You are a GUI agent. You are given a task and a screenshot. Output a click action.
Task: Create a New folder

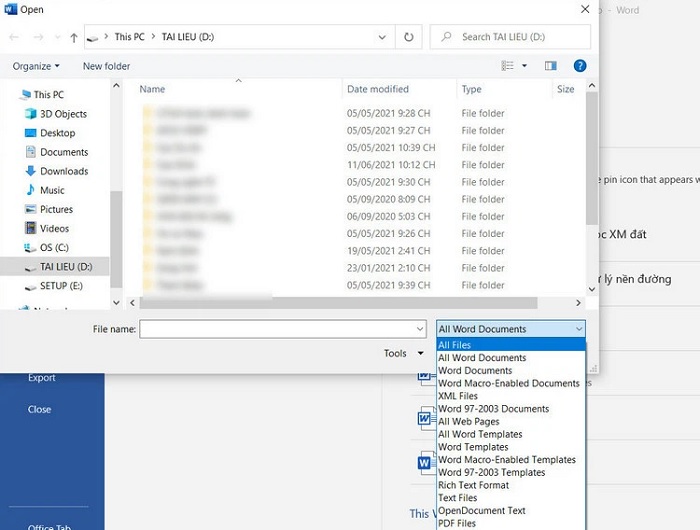click(x=106, y=66)
